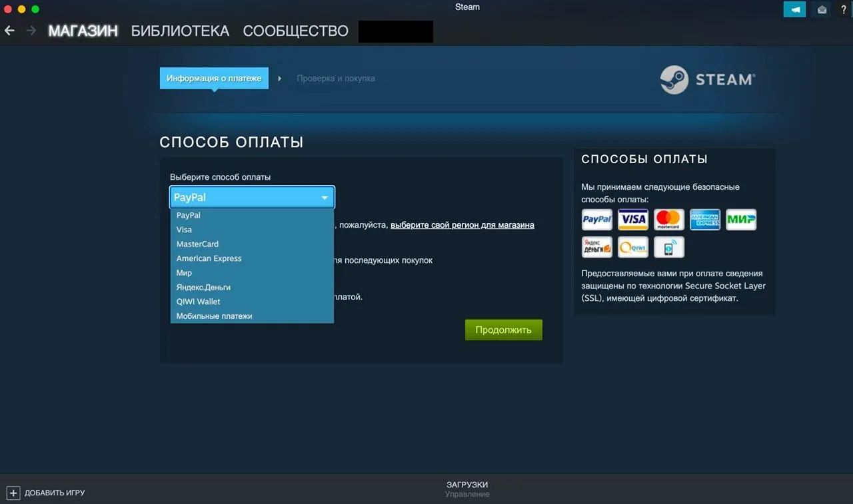Click the green Продолжить button
This screenshot has height=504, width=853.
(503, 330)
